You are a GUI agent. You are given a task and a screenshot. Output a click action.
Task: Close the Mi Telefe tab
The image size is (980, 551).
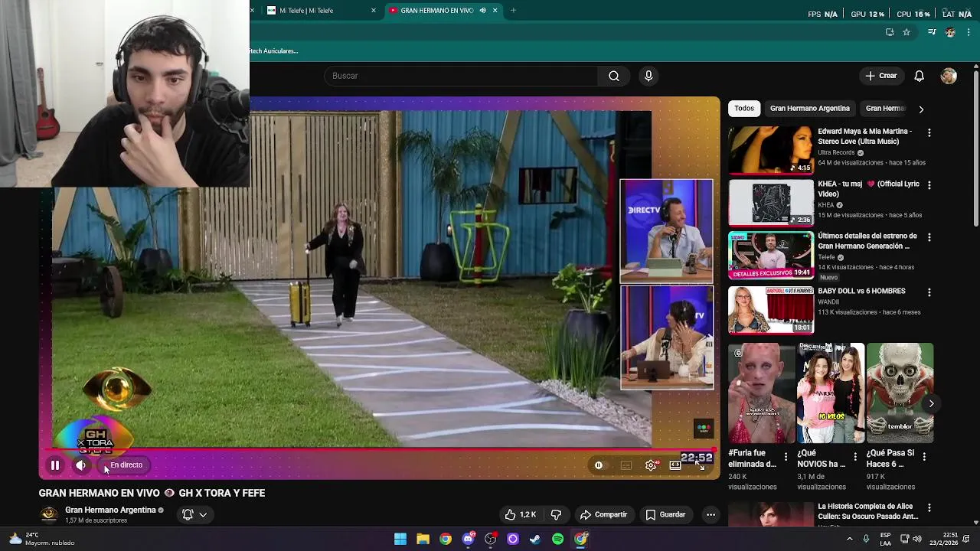[x=374, y=11]
